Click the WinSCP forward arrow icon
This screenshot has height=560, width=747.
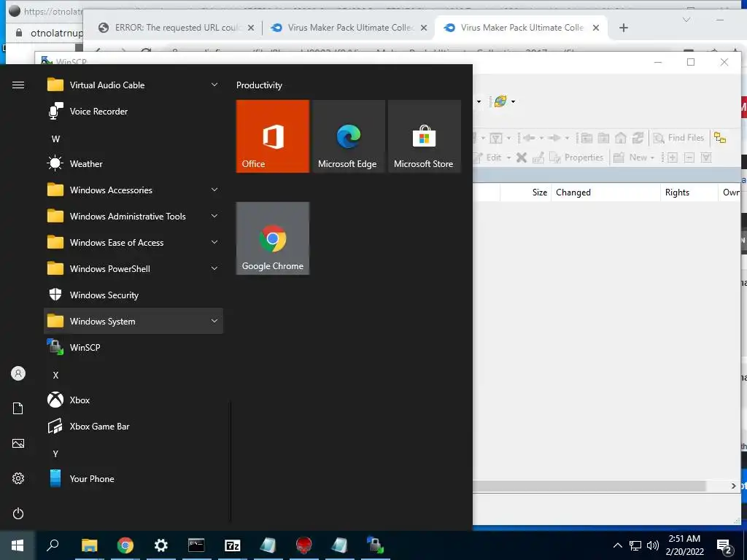554,138
